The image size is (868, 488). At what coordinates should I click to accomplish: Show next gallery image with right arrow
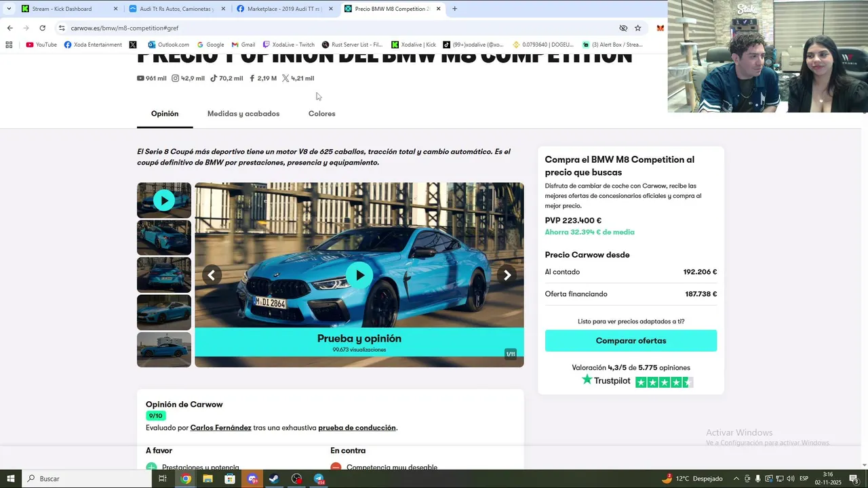click(507, 275)
